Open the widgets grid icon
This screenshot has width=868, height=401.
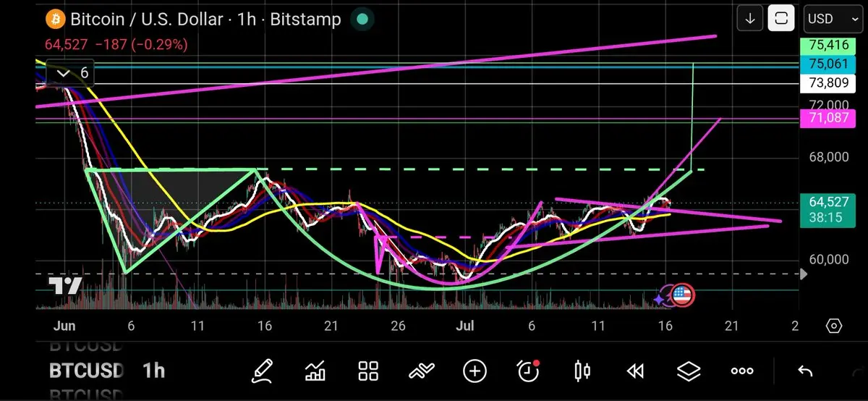coord(368,371)
